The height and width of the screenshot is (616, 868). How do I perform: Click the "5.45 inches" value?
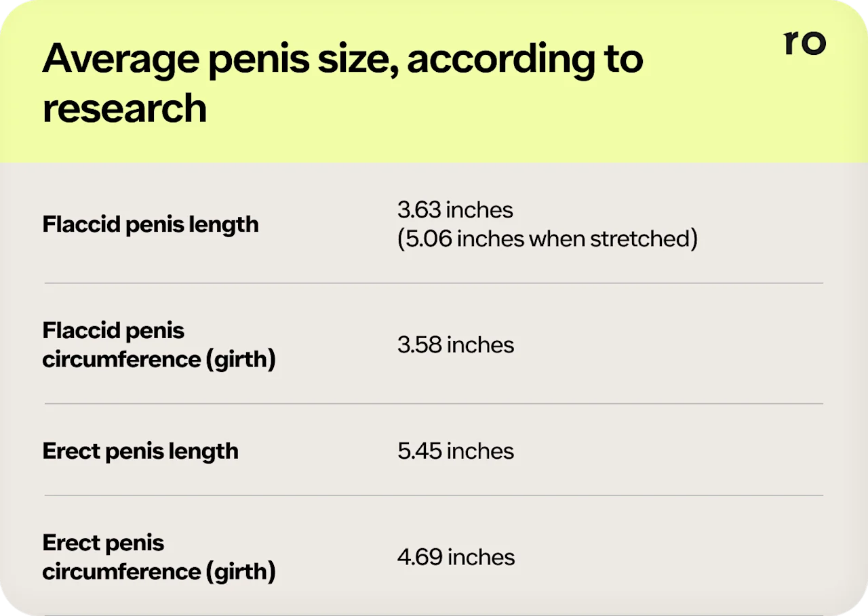click(456, 451)
